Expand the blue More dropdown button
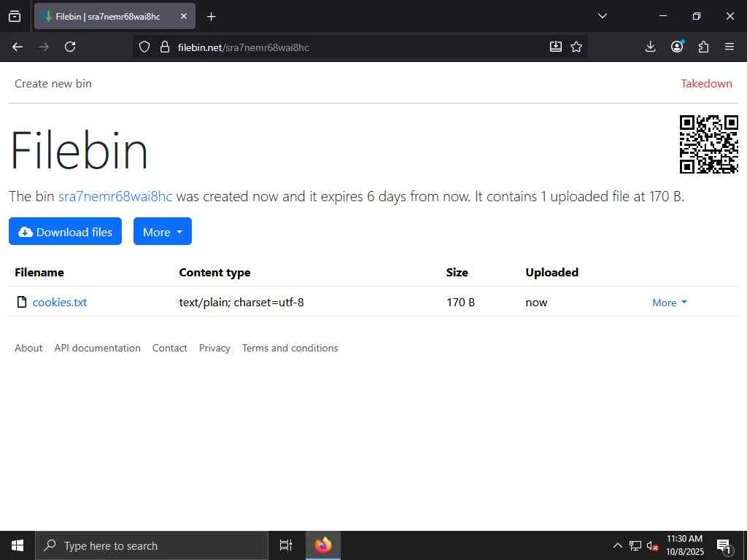This screenshot has height=560, width=747. pyautogui.click(x=163, y=231)
